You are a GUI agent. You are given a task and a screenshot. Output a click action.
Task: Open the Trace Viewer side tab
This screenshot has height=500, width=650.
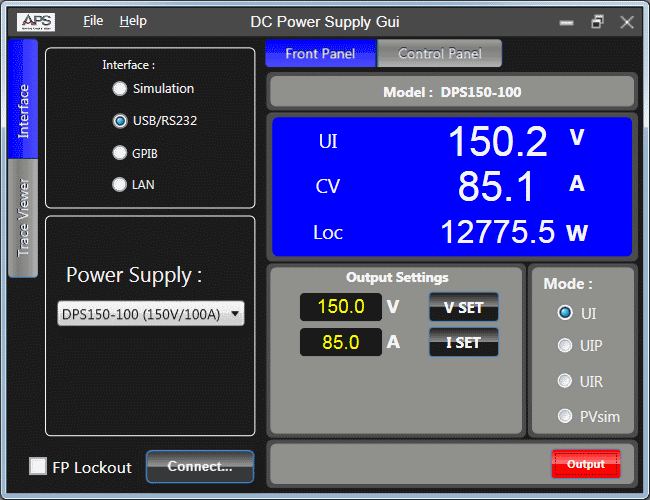click(24, 217)
